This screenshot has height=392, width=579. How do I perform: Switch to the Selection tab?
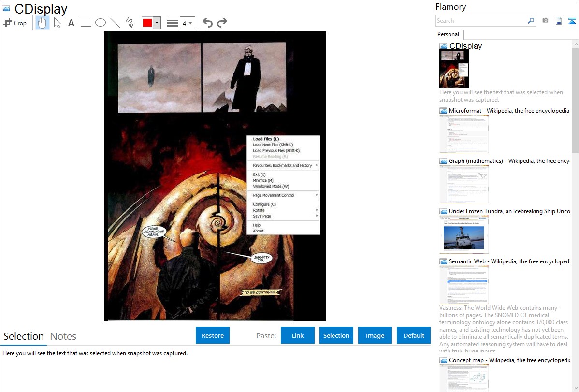pyautogui.click(x=24, y=336)
